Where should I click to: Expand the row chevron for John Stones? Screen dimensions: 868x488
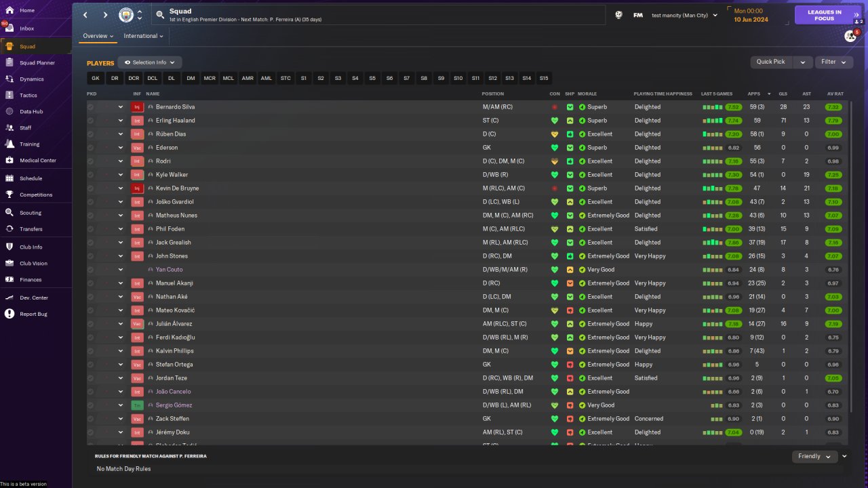[x=121, y=256]
